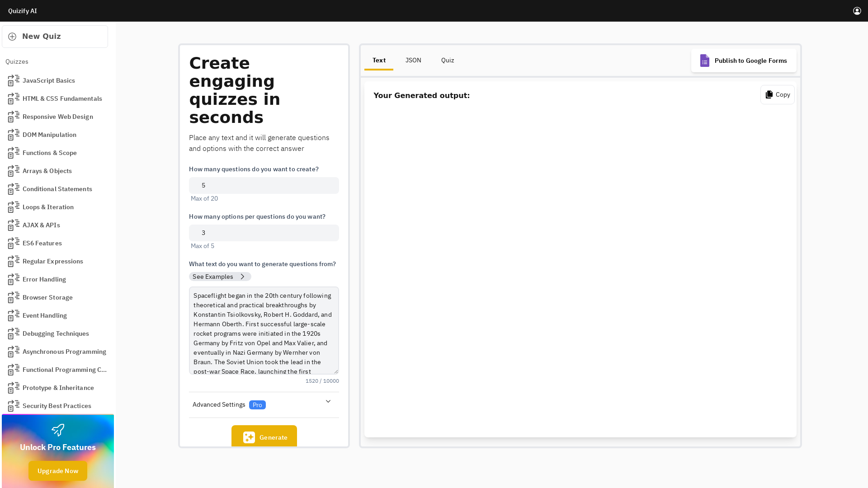This screenshot has height=488, width=868.
Task: Click the Arrays & Objects quiz icon
Action: pos(14,171)
